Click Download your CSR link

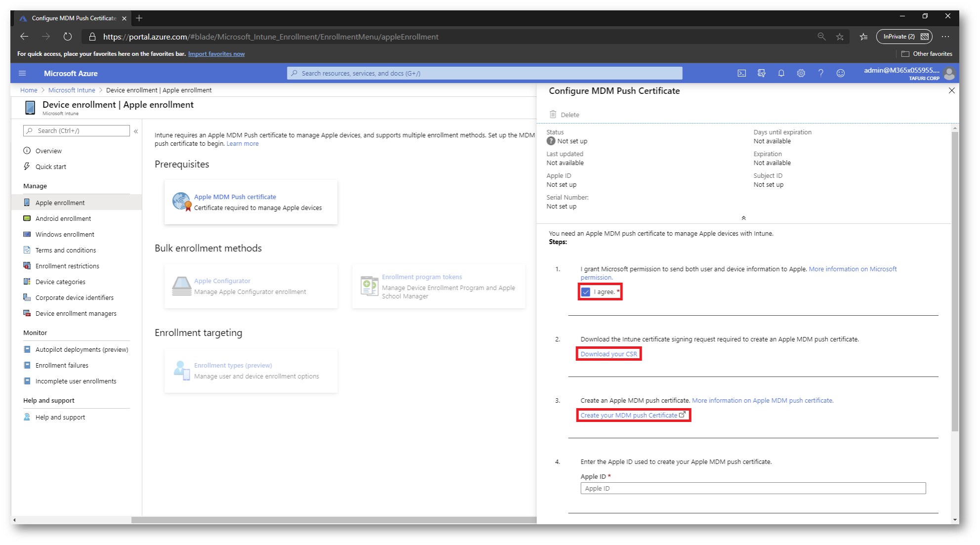[609, 354]
